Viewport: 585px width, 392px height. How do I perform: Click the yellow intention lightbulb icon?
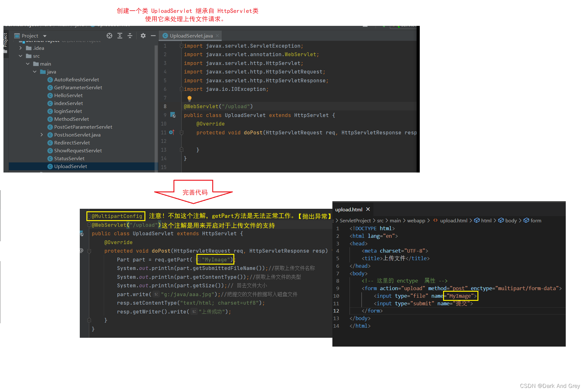click(190, 98)
